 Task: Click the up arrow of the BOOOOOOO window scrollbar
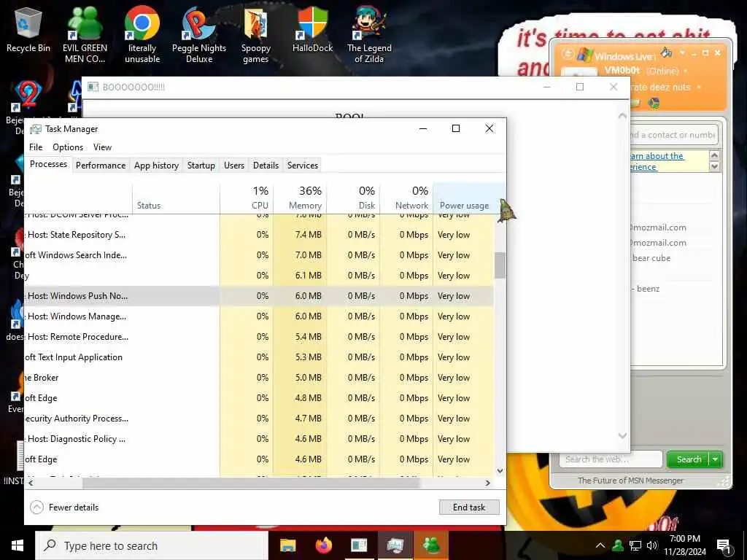coord(622,116)
